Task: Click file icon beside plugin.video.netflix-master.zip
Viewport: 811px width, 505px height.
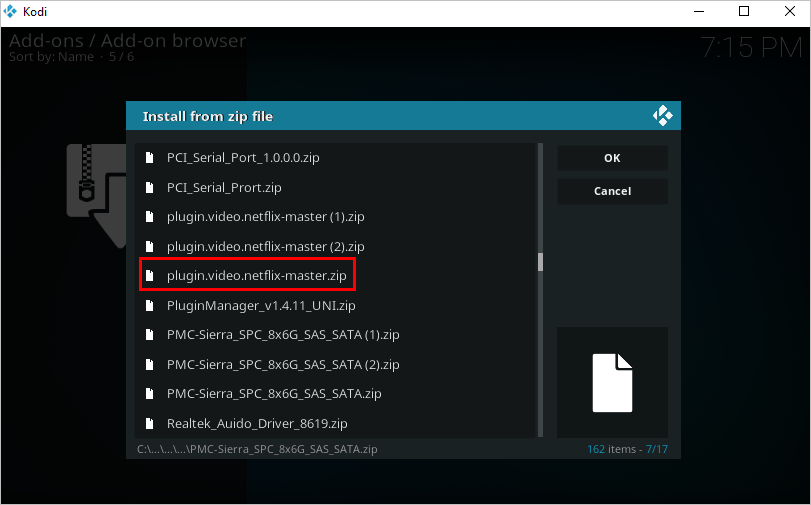Action: (x=149, y=276)
